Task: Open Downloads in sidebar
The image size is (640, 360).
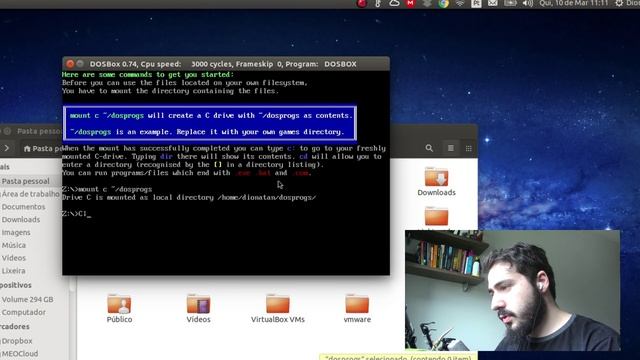Action: click(x=21, y=220)
